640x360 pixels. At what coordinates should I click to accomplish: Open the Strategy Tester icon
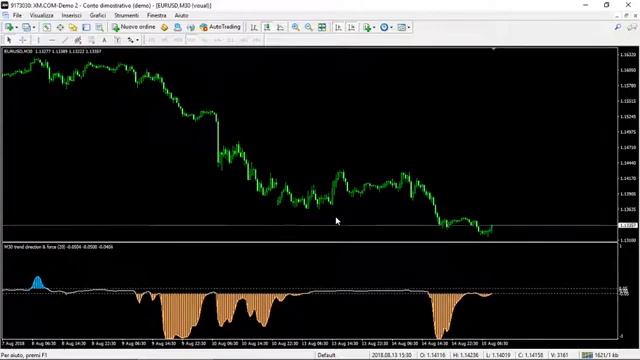coord(99,27)
